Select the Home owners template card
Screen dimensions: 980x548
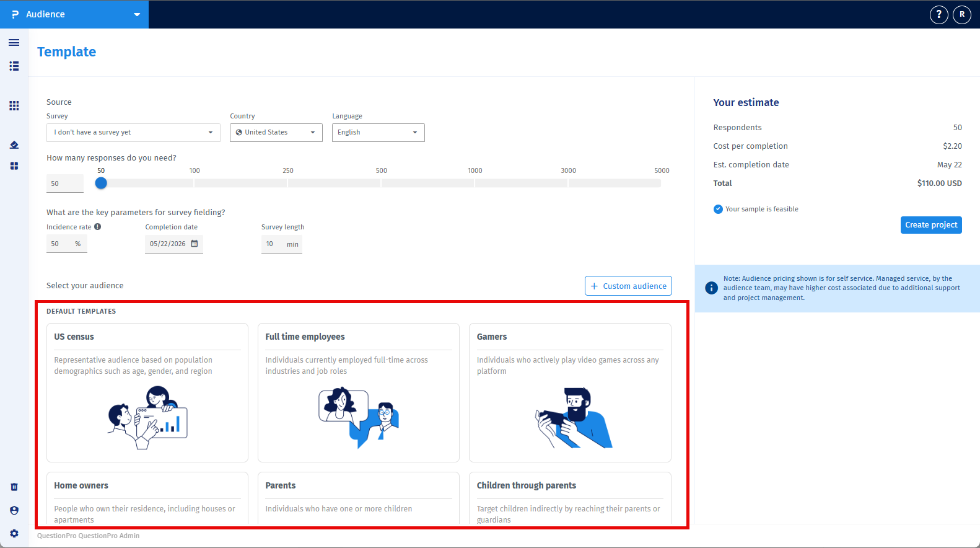click(x=147, y=499)
